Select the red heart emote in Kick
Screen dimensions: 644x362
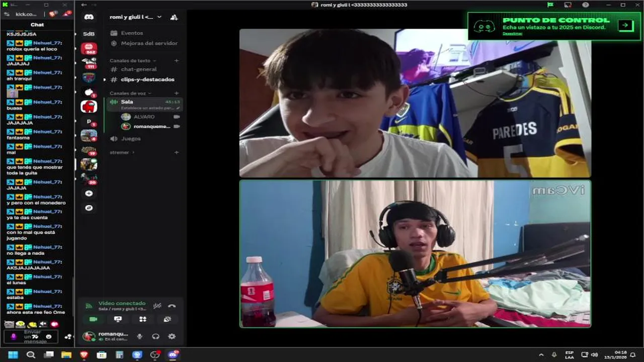coord(54,324)
